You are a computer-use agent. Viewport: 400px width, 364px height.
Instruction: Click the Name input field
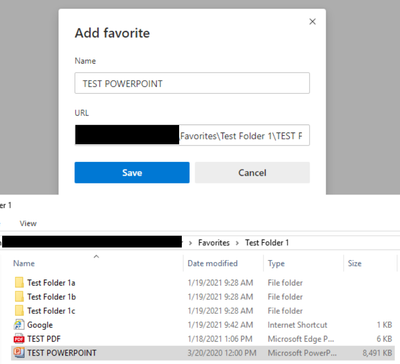click(x=192, y=83)
